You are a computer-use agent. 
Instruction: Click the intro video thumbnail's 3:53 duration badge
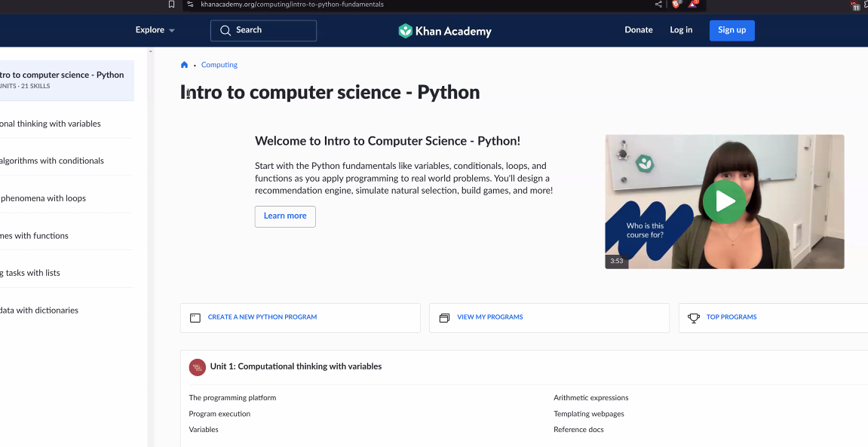coord(617,261)
